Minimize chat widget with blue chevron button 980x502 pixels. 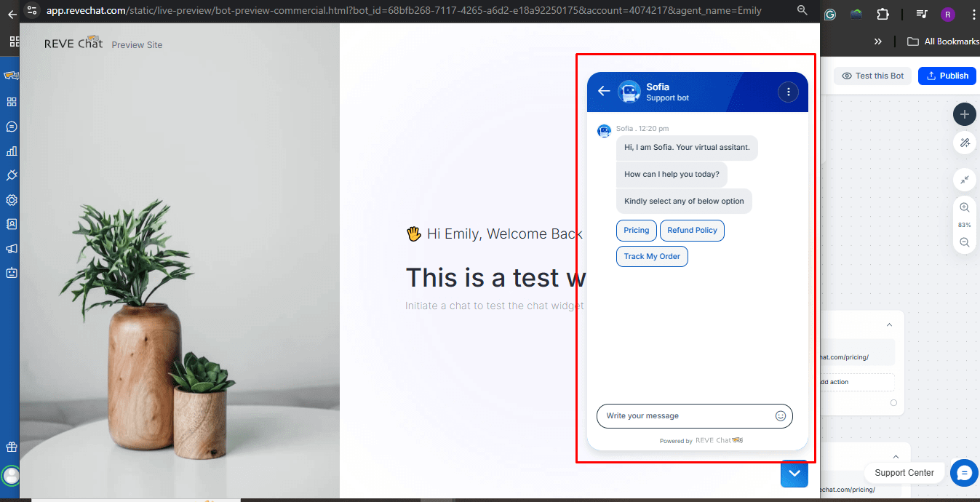coord(794,474)
